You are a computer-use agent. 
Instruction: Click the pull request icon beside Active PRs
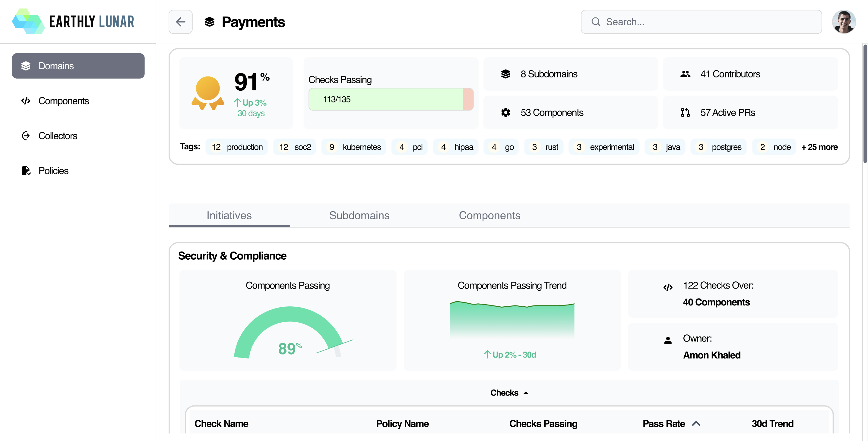pos(685,112)
